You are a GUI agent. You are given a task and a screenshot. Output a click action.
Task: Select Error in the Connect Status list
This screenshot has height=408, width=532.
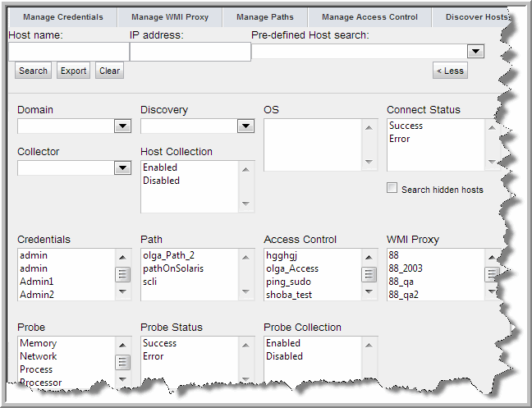coord(399,139)
